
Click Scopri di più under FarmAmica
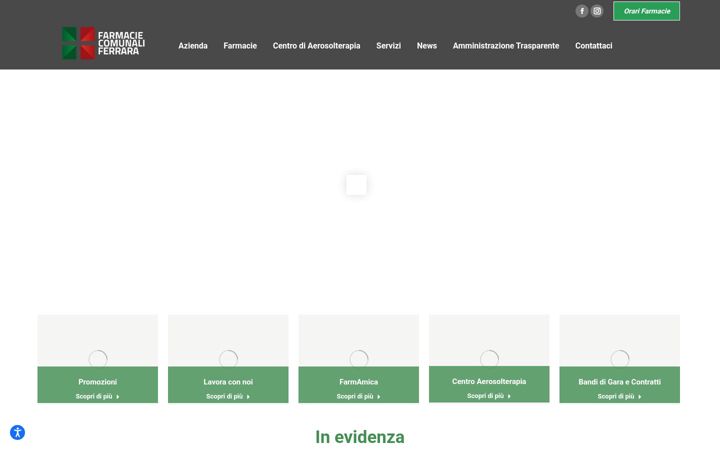[x=359, y=396]
